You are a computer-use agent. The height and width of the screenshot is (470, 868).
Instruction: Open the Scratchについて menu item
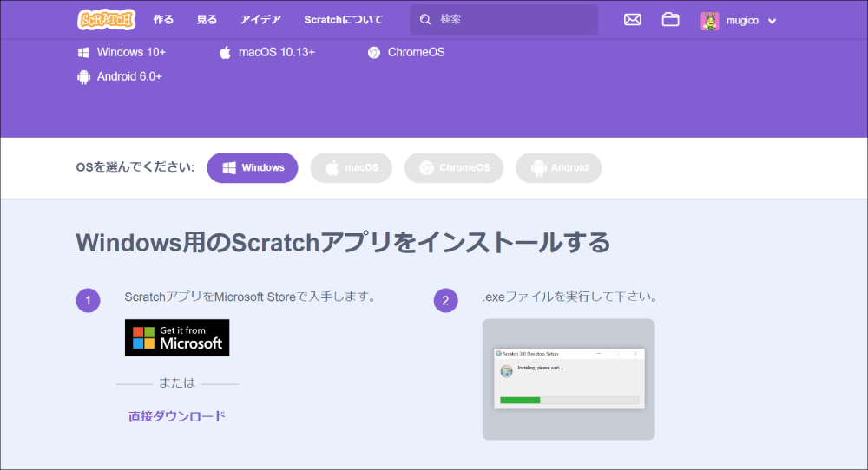pos(343,20)
